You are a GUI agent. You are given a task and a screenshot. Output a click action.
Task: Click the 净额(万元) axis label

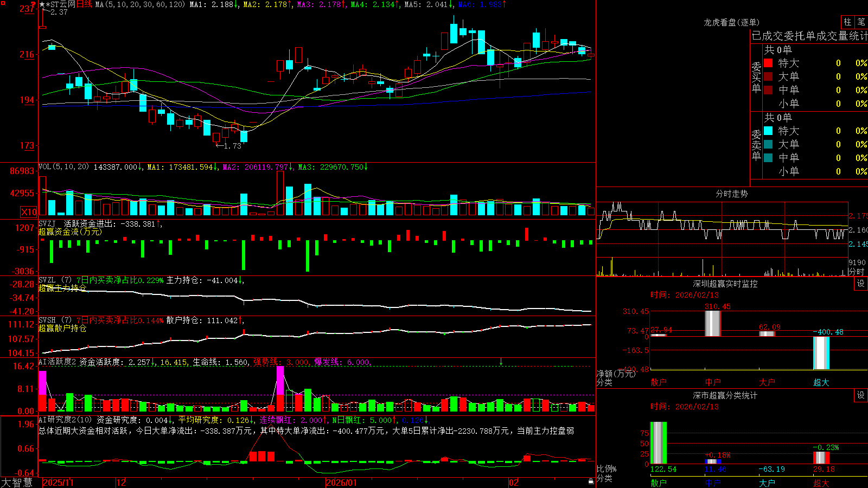(616, 374)
